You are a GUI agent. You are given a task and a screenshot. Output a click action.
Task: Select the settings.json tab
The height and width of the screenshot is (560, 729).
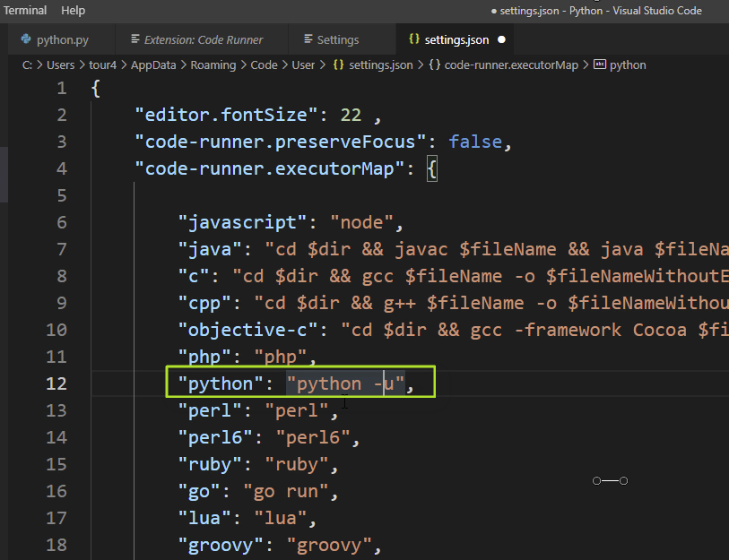(456, 40)
